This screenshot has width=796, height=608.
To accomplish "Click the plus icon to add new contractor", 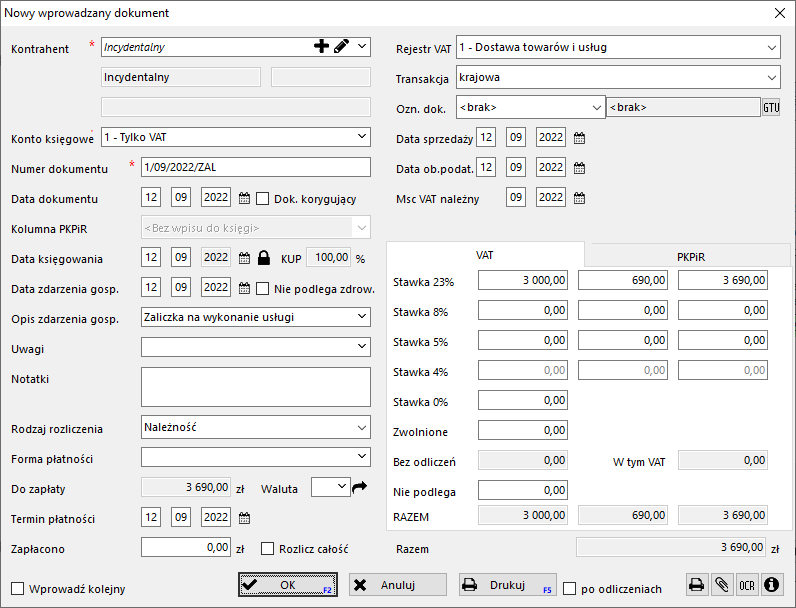I will (322, 46).
